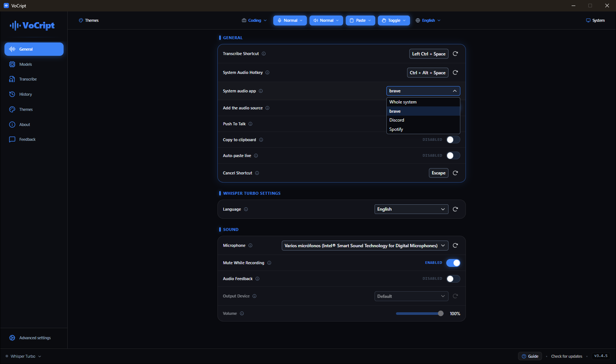Click the info icon next to Mute While Recording
616x364 pixels.
pos(269,263)
